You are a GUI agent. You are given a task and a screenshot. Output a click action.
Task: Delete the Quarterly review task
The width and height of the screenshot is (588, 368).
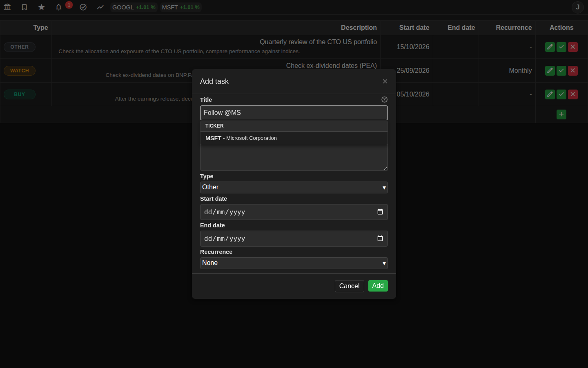[573, 47]
